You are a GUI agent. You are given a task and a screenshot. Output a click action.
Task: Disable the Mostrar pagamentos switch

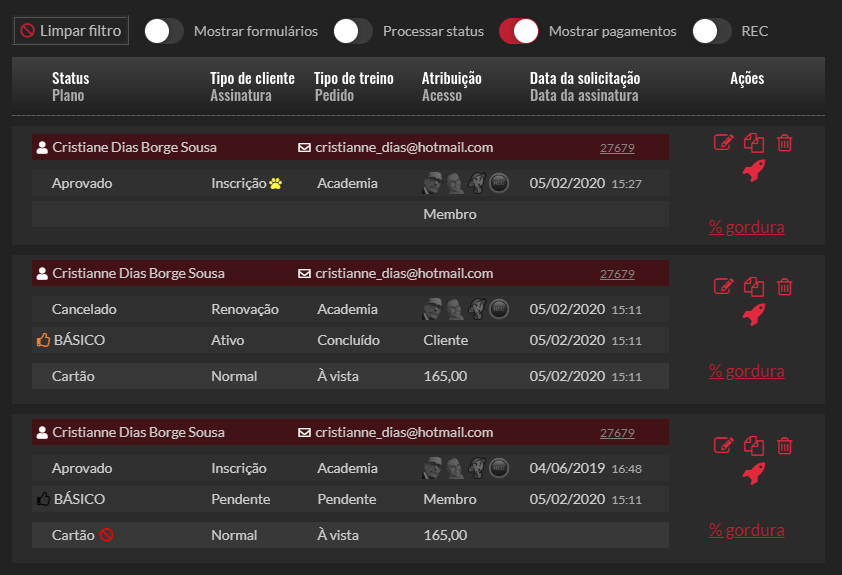[519, 31]
